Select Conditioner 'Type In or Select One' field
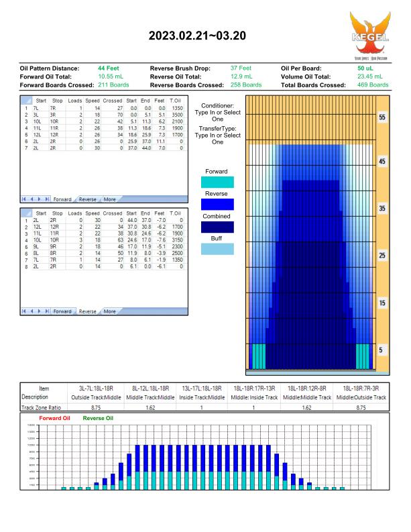The height and width of the screenshot is (532, 411). coord(217,115)
